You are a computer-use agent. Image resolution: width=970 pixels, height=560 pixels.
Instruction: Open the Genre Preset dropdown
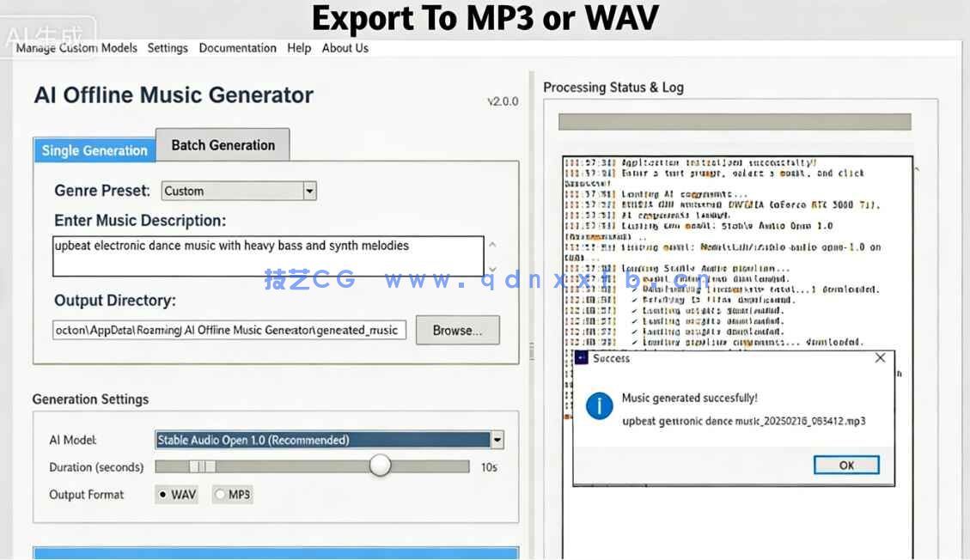[x=308, y=191]
